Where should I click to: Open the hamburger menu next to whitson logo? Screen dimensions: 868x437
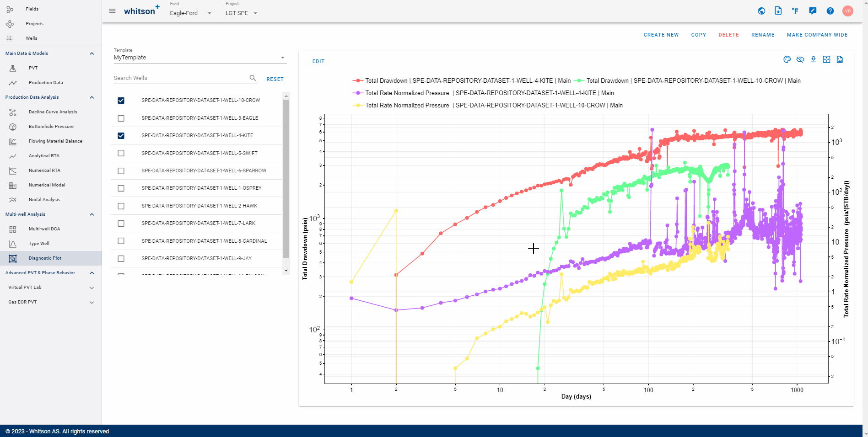coord(112,11)
